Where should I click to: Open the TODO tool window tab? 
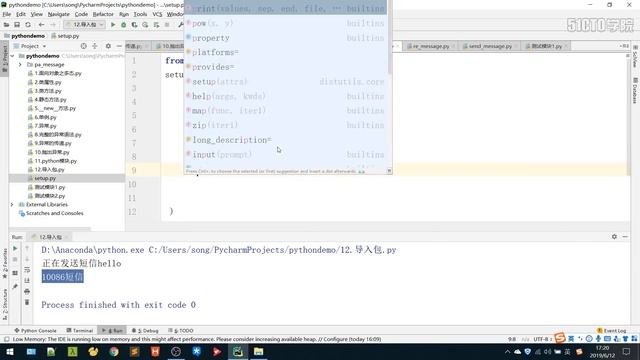coord(181,331)
